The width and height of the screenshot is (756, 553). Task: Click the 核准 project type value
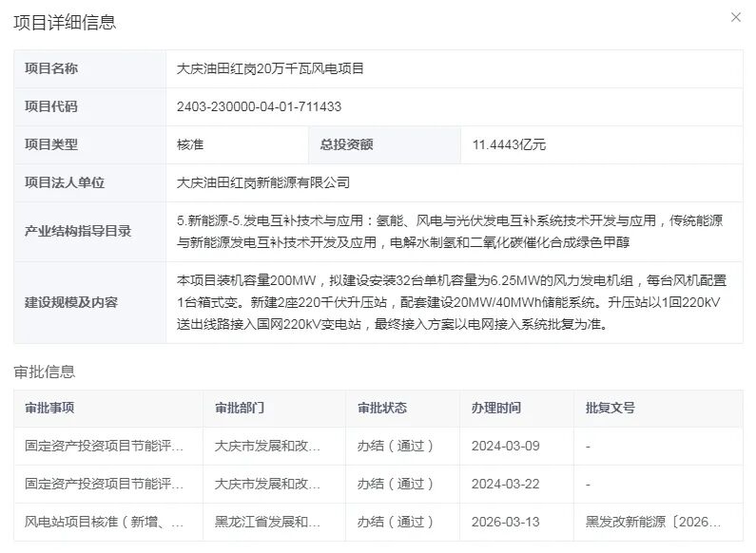click(x=190, y=144)
